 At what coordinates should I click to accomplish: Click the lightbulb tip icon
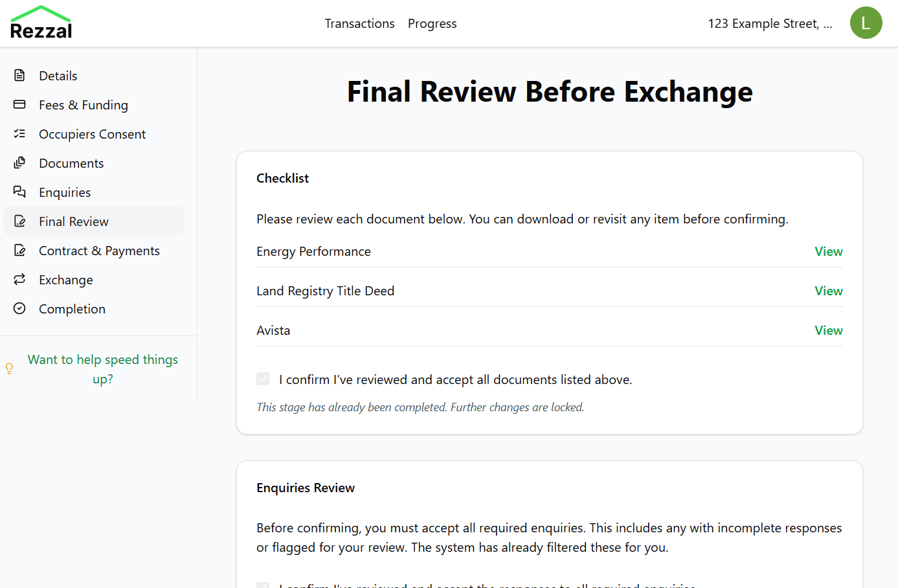coord(9,368)
